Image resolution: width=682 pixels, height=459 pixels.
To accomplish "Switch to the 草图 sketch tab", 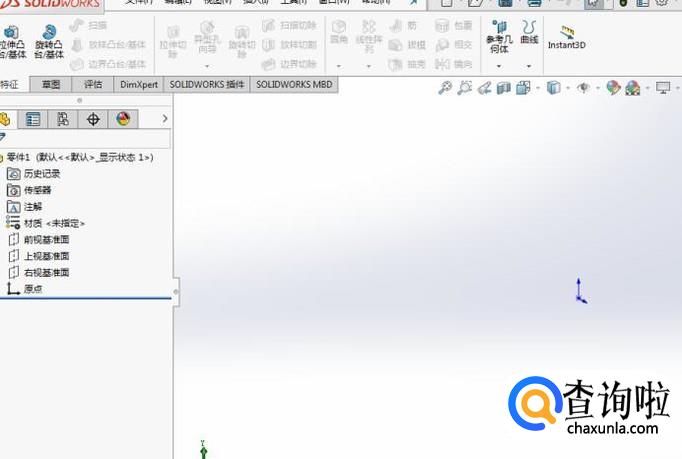I will point(51,84).
